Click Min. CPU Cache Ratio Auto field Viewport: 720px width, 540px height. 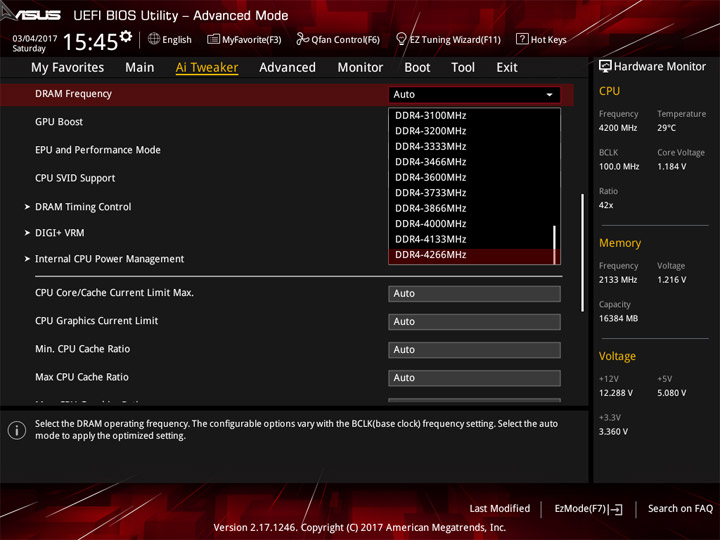pos(474,349)
